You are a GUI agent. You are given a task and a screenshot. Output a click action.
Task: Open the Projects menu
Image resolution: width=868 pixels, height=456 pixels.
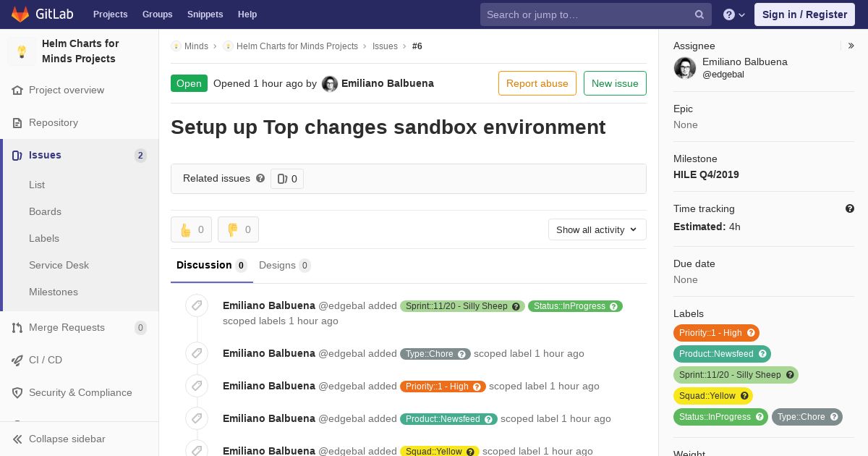pyautogui.click(x=111, y=14)
